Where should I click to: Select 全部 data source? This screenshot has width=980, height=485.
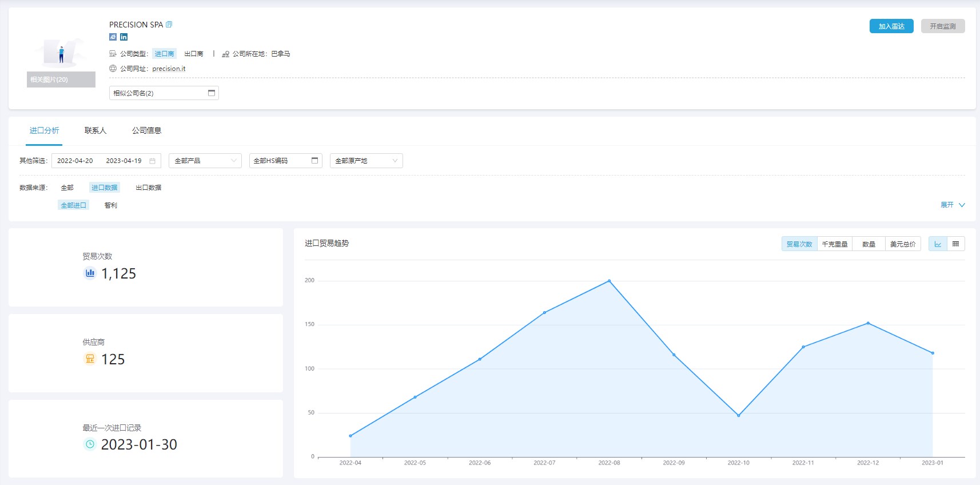[67, 188]
